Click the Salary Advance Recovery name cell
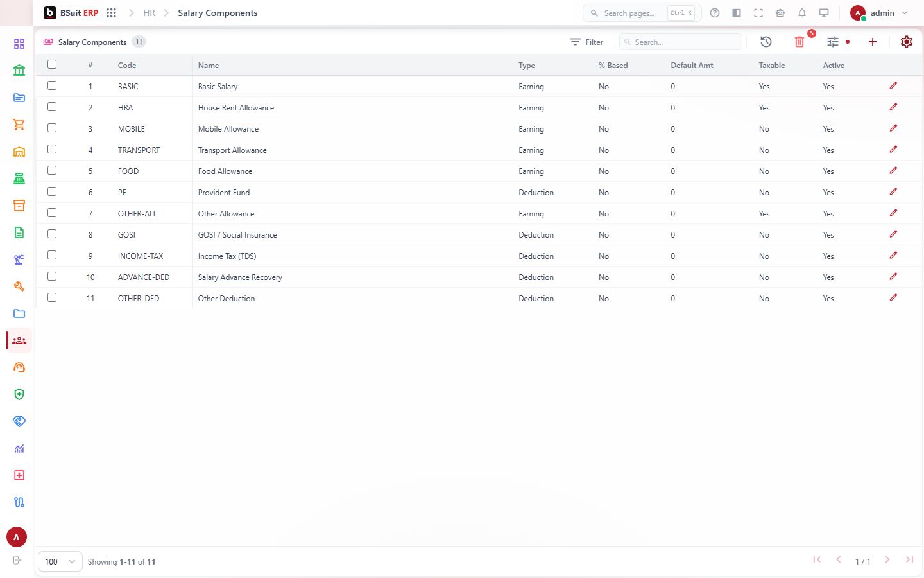Screen dimensions: 924x578 point(240,277)
